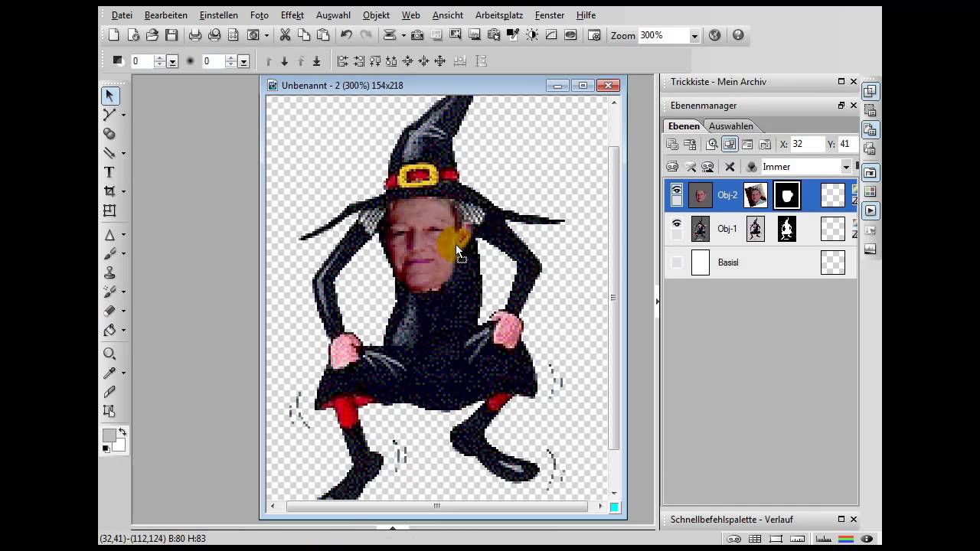Click the New document icon

pyautogui.click(x=114, y=35)
